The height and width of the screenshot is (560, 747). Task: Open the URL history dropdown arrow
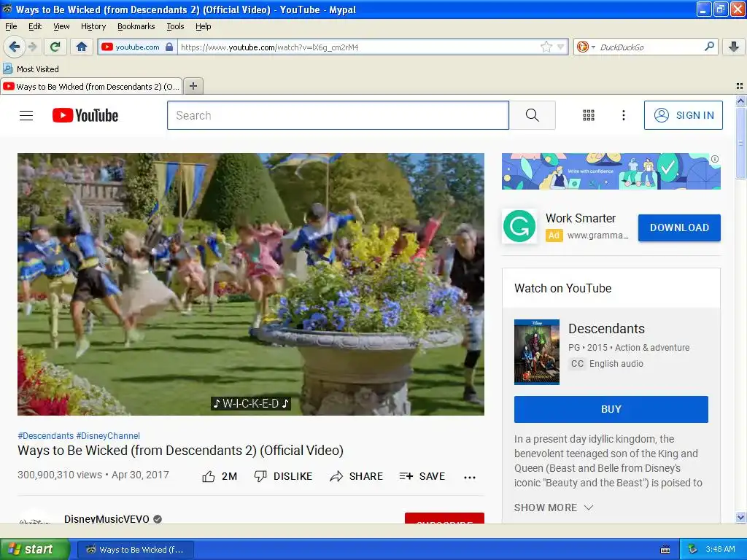561,47
